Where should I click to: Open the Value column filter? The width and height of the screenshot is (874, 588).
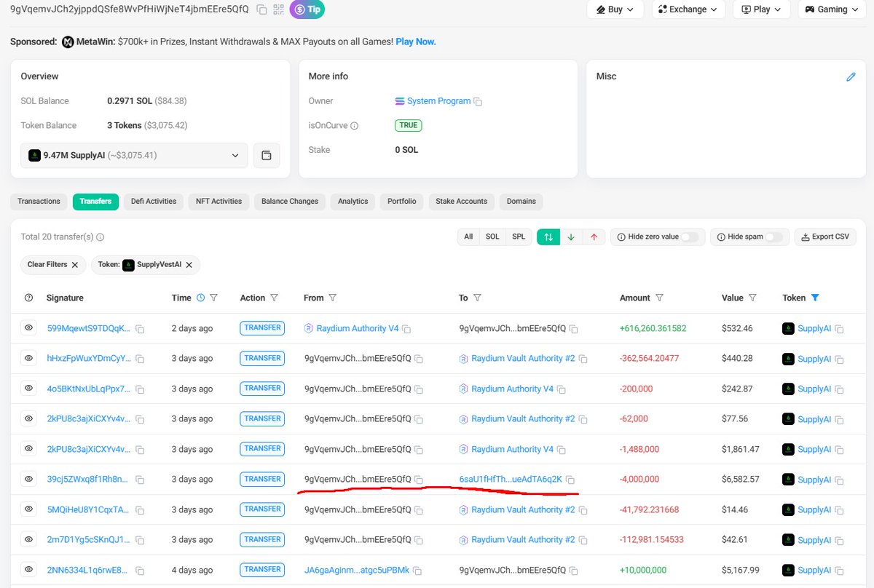[x=752, y=298]
